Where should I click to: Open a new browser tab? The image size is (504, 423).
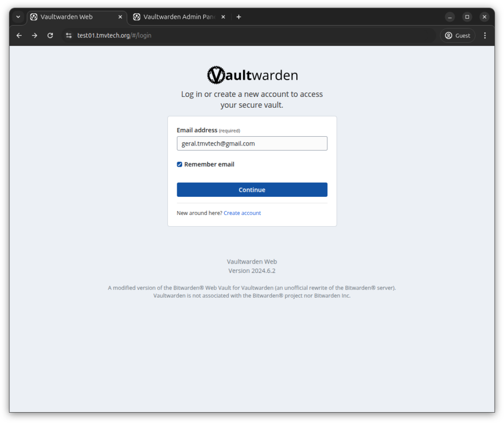(x=239, y=17)
